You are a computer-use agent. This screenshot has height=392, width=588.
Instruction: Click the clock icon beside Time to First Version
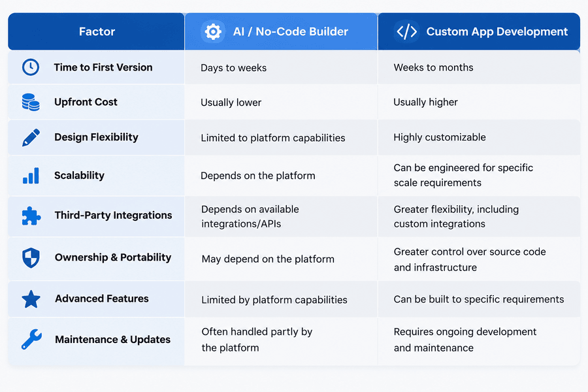click(x=30, y=67)
